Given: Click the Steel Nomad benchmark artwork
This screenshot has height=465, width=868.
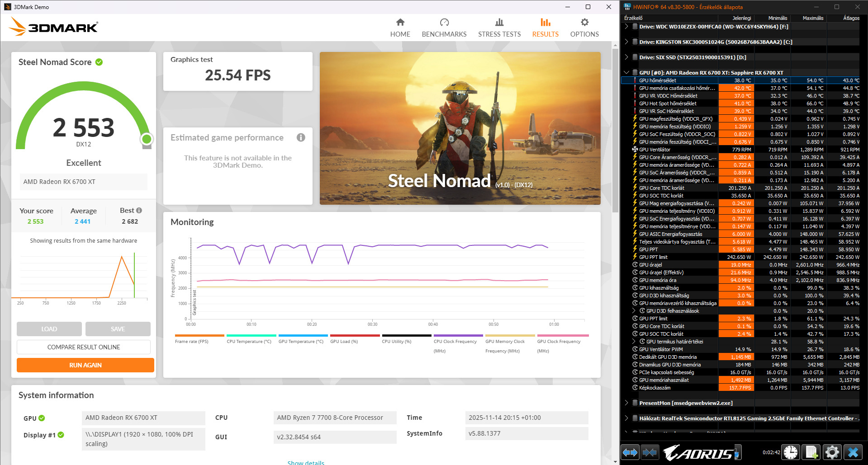Looking at the screenshot, I should click(x=460, y=128).
